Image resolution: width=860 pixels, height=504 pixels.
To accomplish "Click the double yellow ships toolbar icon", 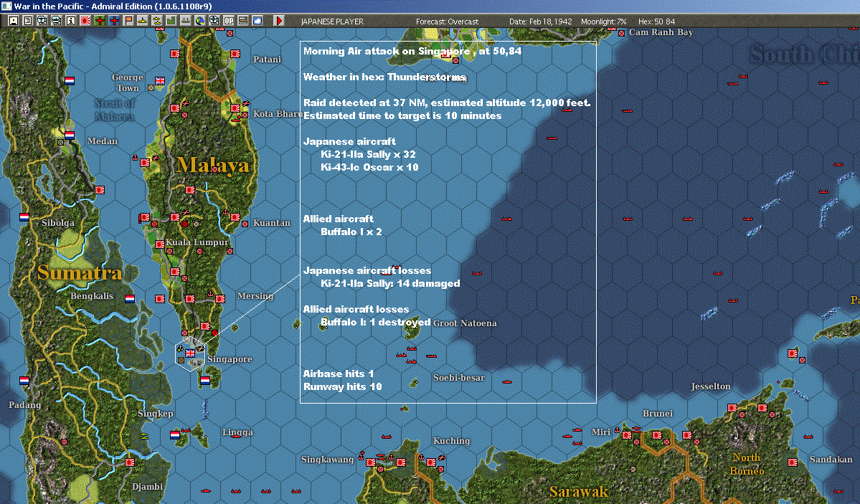I will tap(157, 21).
